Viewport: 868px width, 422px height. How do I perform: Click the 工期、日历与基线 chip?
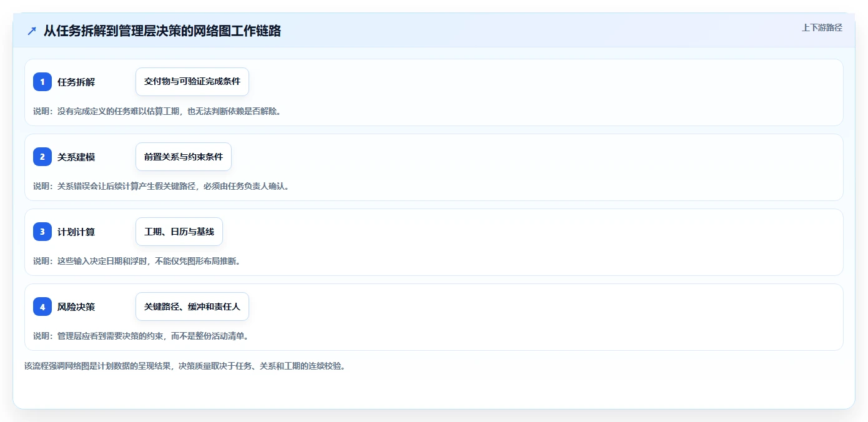179,232
